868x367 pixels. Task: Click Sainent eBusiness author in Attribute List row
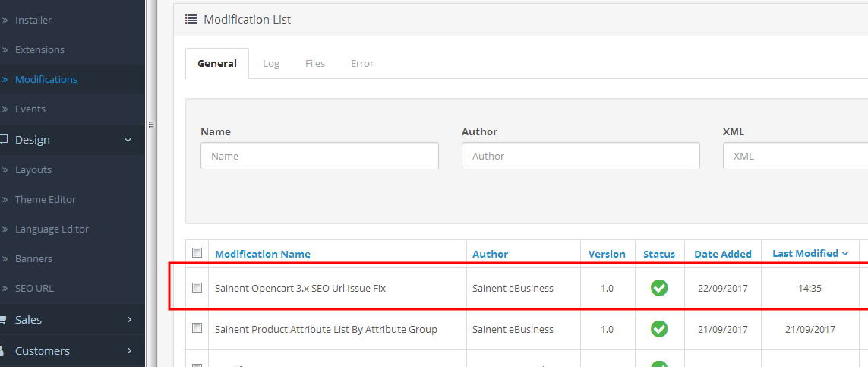pos(513,329)
